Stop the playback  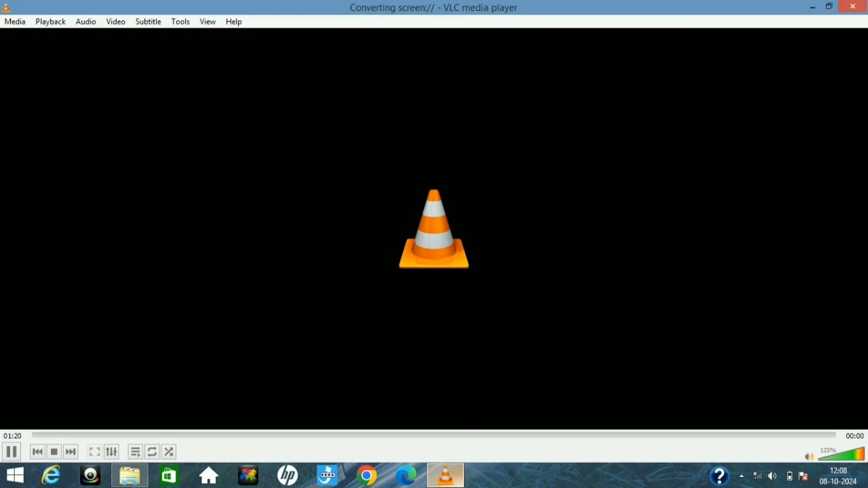point(54,452)
